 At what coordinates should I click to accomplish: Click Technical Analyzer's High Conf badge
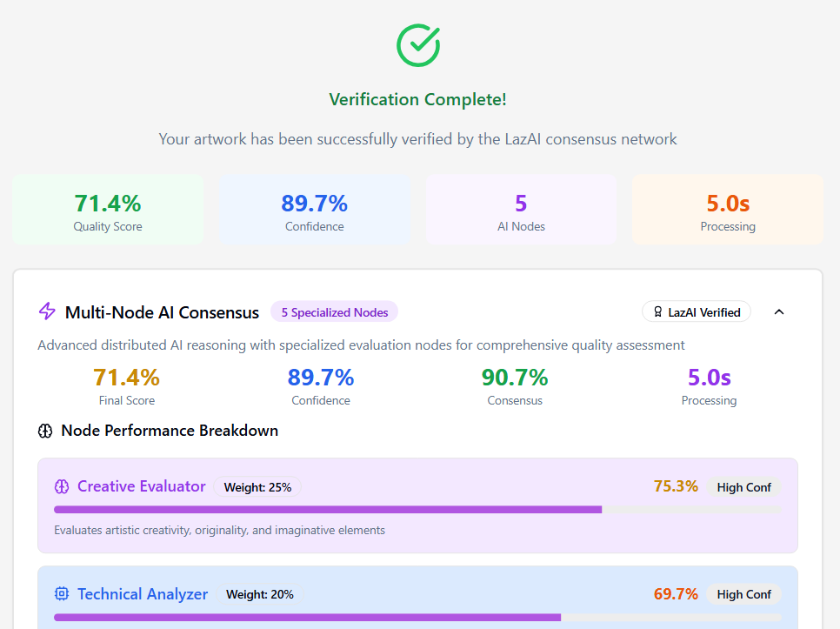point(743,594)
